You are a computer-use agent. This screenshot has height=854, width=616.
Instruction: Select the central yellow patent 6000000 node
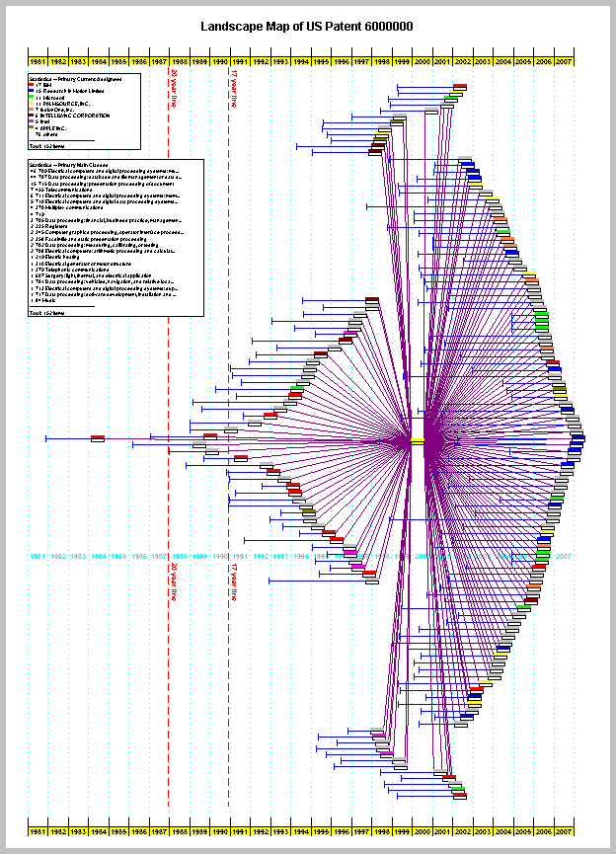pos(418,441)
